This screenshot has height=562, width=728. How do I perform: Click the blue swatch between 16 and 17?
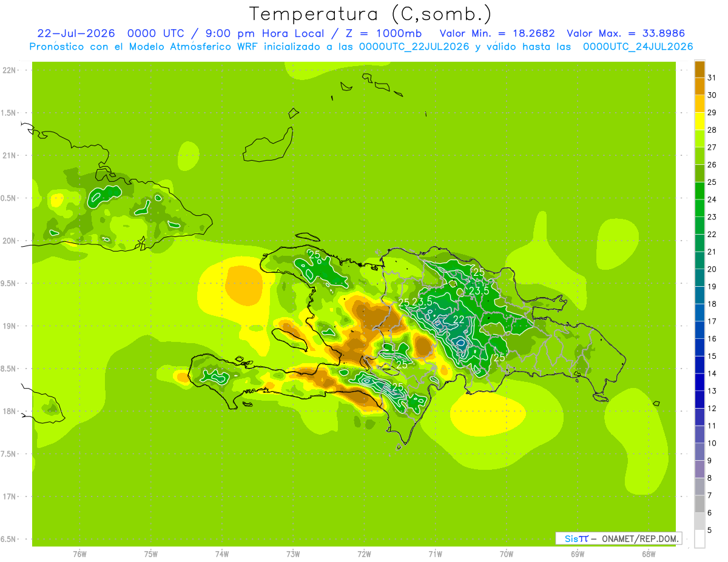click(699, 330)
